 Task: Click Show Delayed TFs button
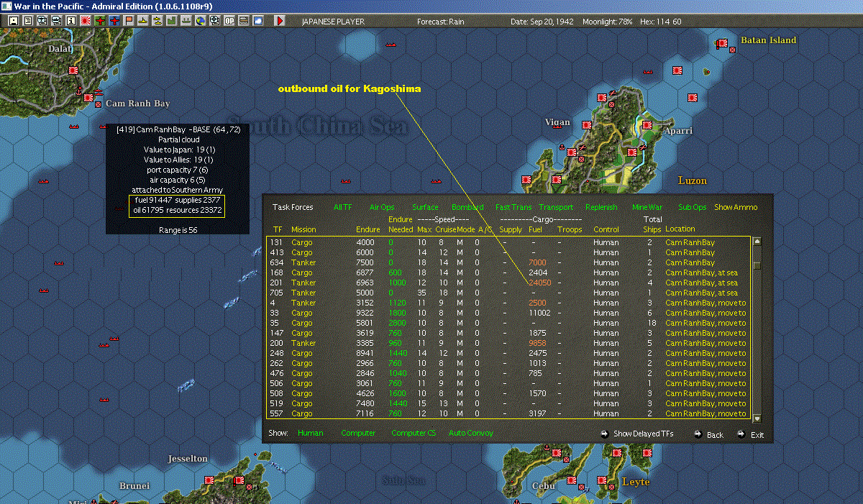[x=637, y=434]
